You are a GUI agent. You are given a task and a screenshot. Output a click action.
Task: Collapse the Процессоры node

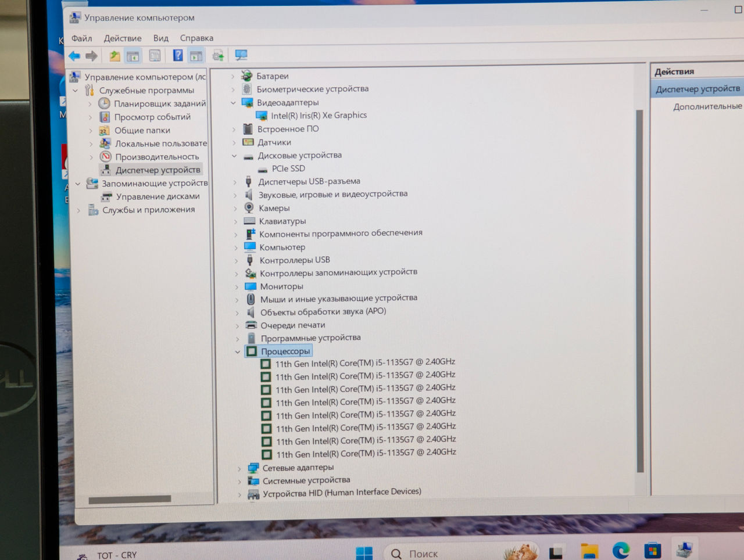click(237, 351)
